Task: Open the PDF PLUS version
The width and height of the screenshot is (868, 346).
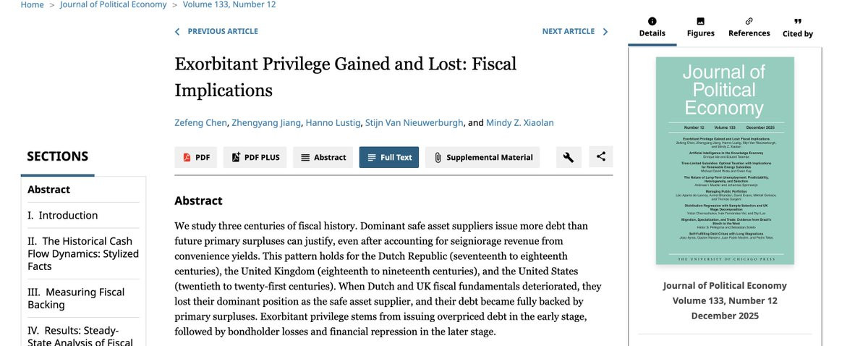Action: [x=255, y=157]
